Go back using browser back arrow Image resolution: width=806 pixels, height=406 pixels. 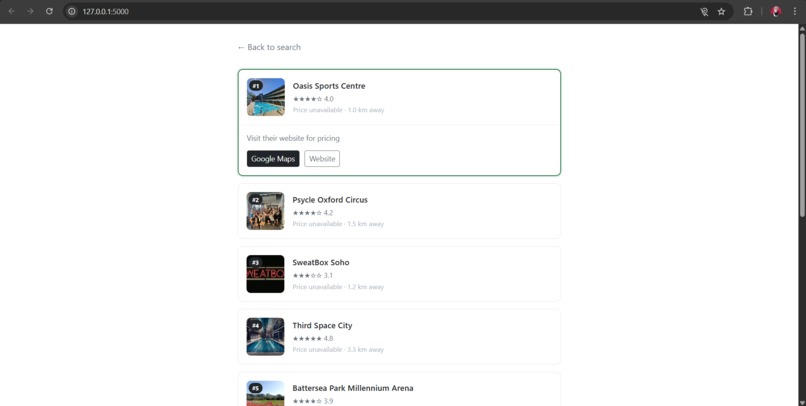[x=11, y=11]
